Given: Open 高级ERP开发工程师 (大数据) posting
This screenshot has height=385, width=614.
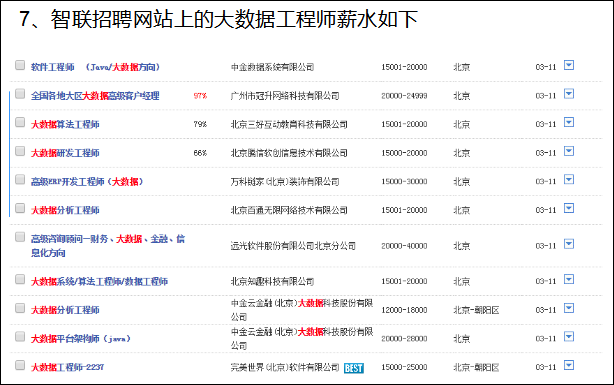Looking at the screenshot, I should coord(87,181).
